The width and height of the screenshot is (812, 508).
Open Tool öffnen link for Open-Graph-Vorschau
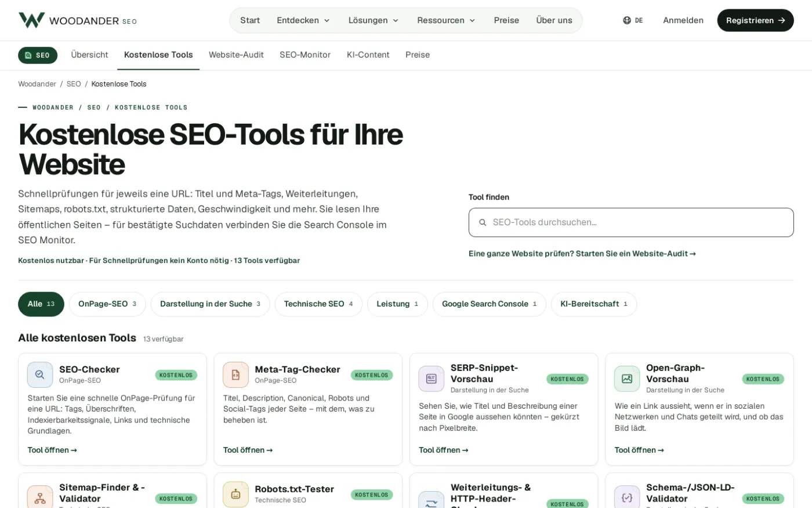pos(639,450)
